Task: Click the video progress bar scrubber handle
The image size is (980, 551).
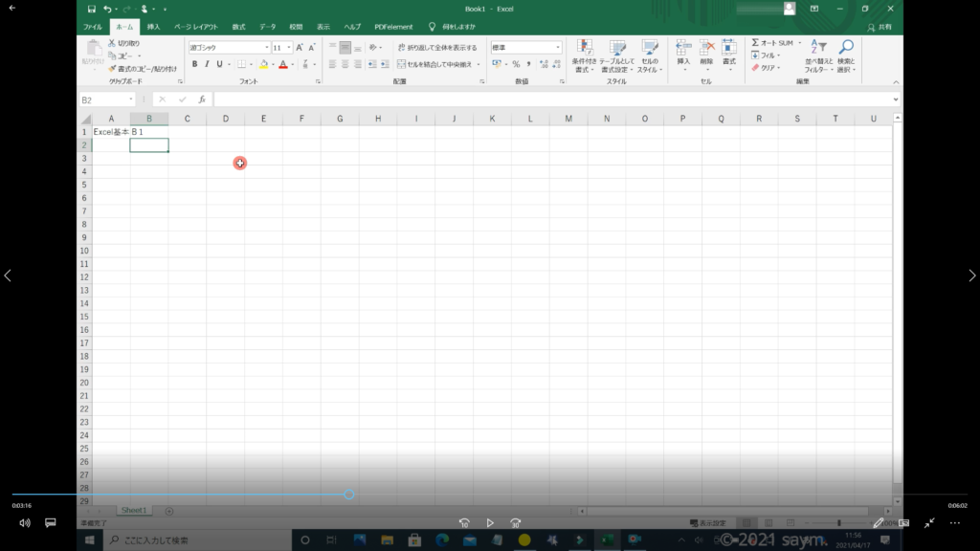Action: [349, 495]
